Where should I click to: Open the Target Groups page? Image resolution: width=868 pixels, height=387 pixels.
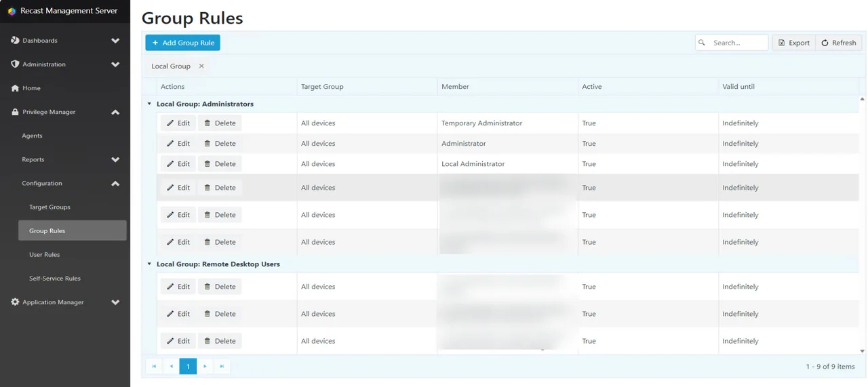[x=50, y=207]
